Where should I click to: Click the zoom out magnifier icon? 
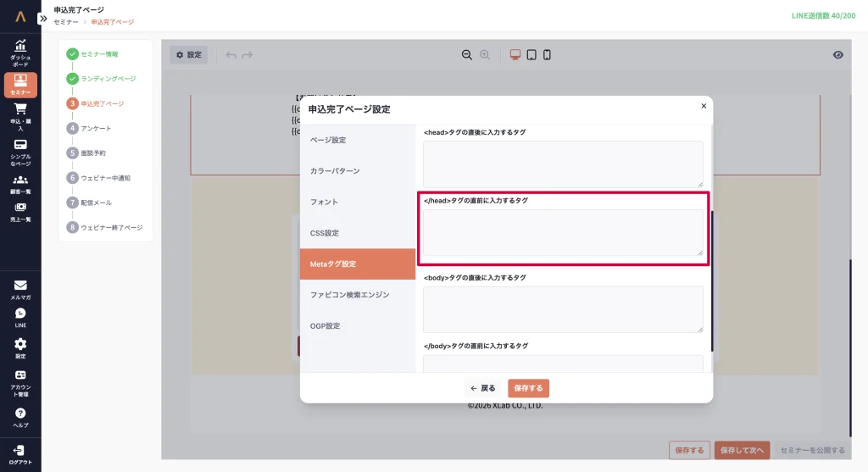pyautogui.click(x=466, y=55)
